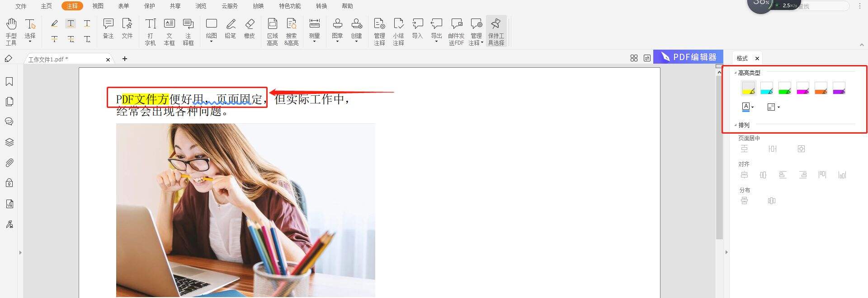
Task: Select the highlight marker tool
Action: pyautogui.click(x=54, y=23)
